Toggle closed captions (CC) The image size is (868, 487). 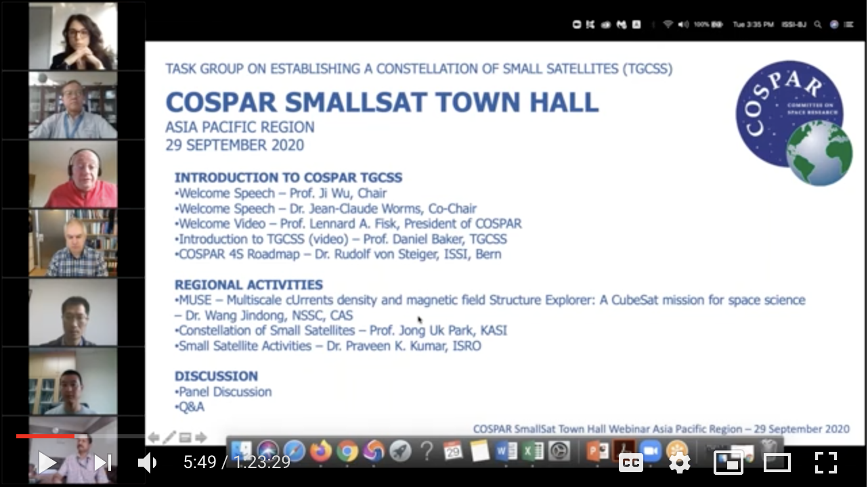coord(631,463)
